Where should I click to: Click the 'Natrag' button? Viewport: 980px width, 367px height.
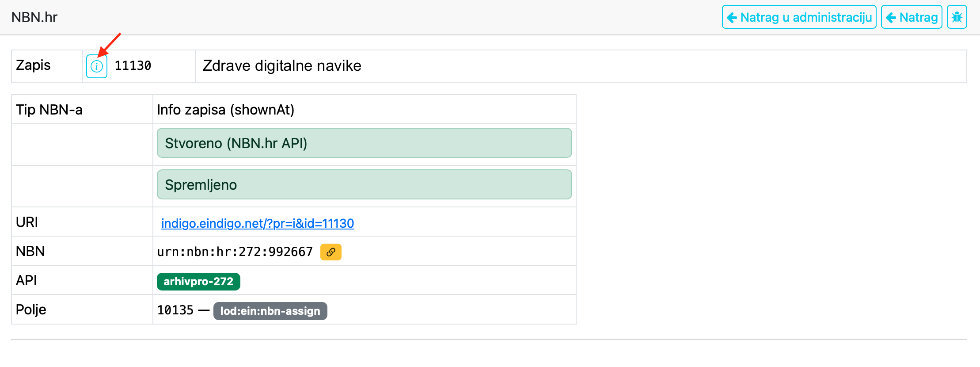911,17
